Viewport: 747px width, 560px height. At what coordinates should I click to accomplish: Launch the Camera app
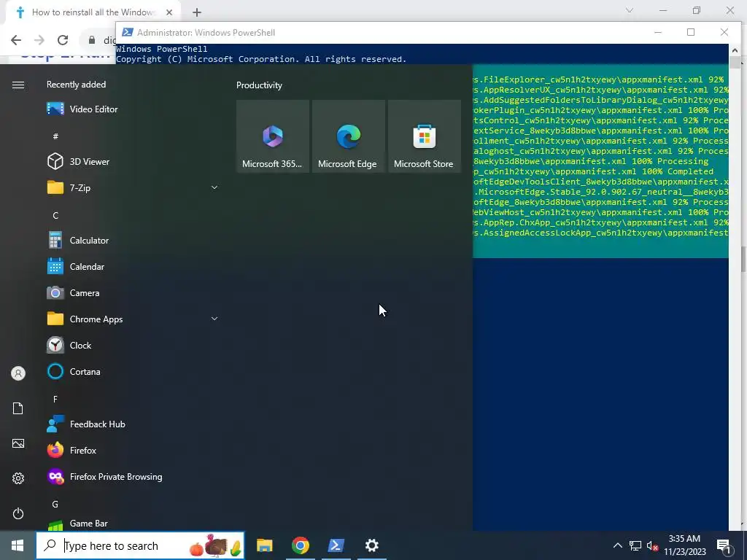click(x=132, y=293)
